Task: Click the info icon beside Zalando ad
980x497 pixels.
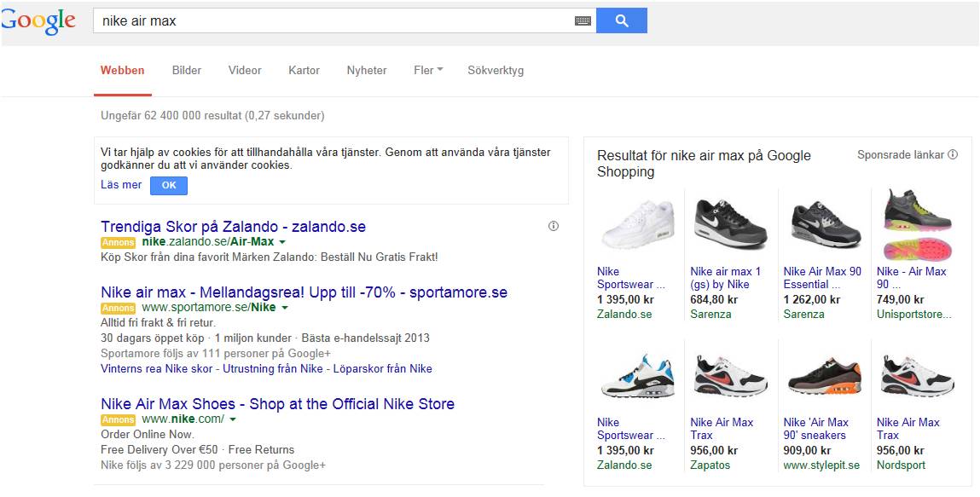Action: (x=554, y=226)
